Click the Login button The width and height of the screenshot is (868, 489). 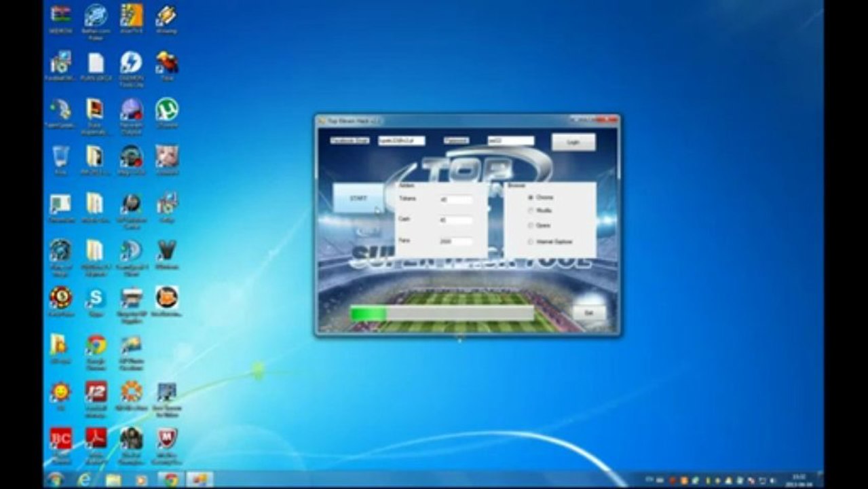coord(573,142)
